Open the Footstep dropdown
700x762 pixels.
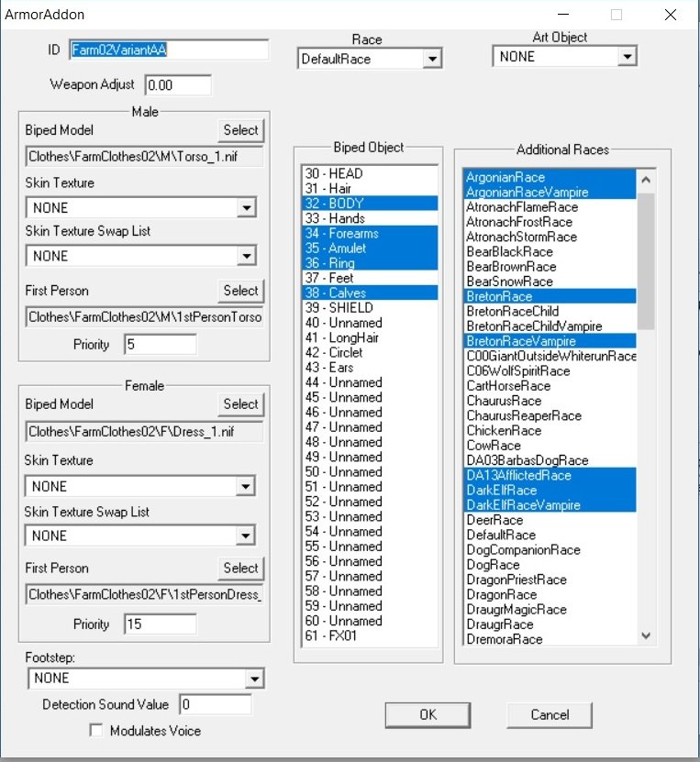pyautogui.click(x=146, y=679)
